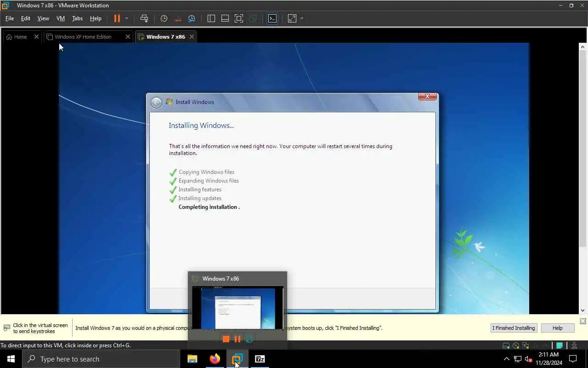Click the VMware Workstation taskbar icon
588x368 pixels.
pyautogui.click(x=237, y=359)
